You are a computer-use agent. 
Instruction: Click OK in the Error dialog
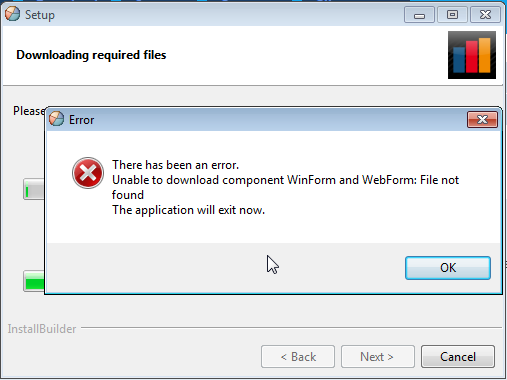[x=448, y=268]
